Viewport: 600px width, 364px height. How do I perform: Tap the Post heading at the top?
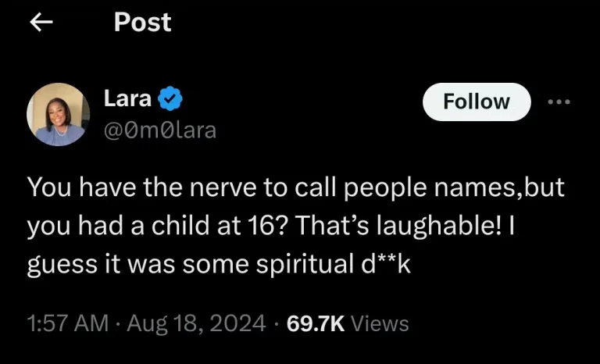click(142, 23)
